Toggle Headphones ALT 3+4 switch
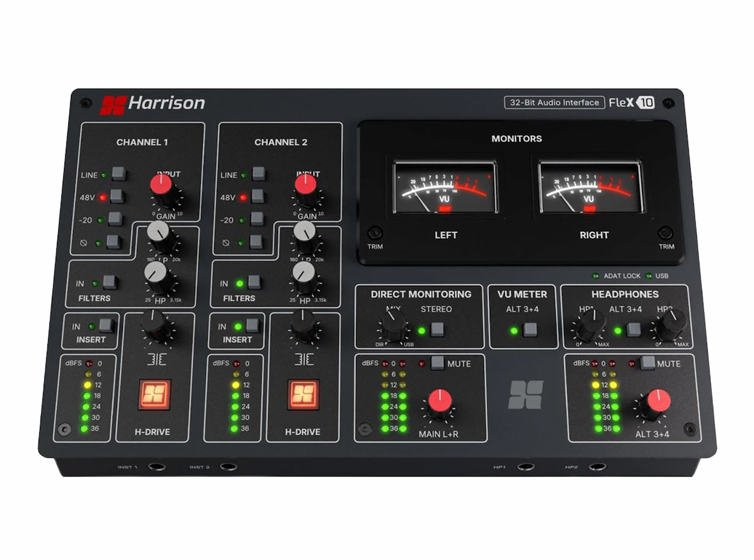The width and height of the screenshot is (754, 560). click(634, 330)
